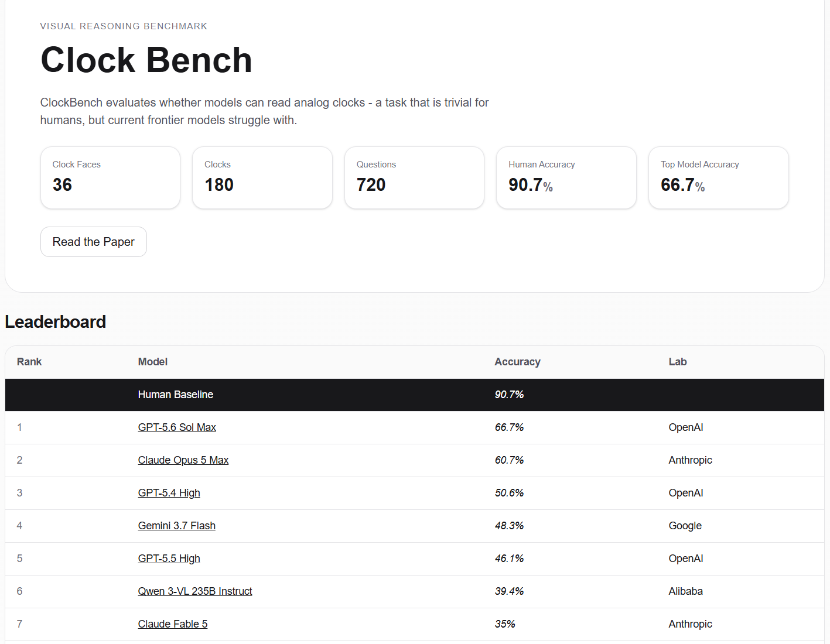Click rank number 1 in the leaderboard
The image size is (830, 644).
pos(19,427)
